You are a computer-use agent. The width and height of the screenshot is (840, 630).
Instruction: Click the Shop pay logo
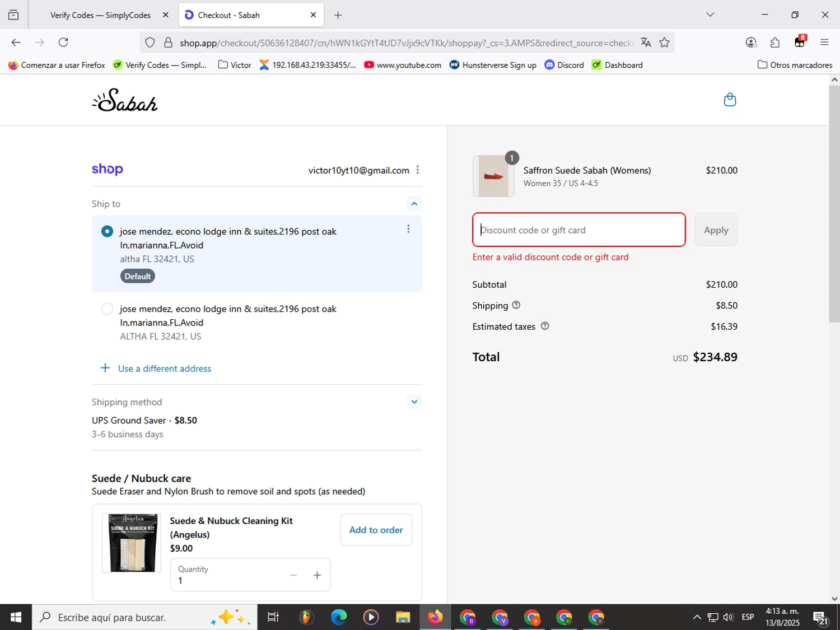(108, 169)
